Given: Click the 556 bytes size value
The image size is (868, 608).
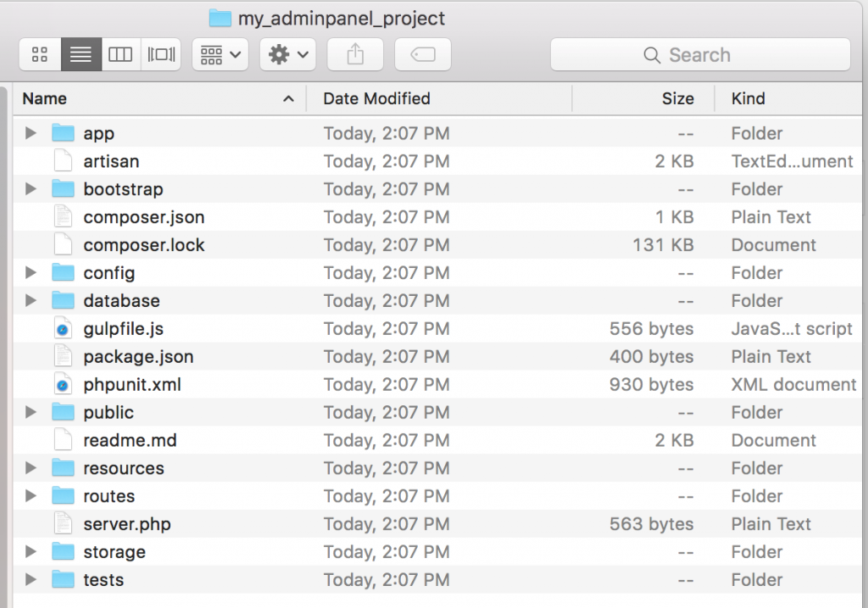Looking at the screenshot, I should point(652,328).
